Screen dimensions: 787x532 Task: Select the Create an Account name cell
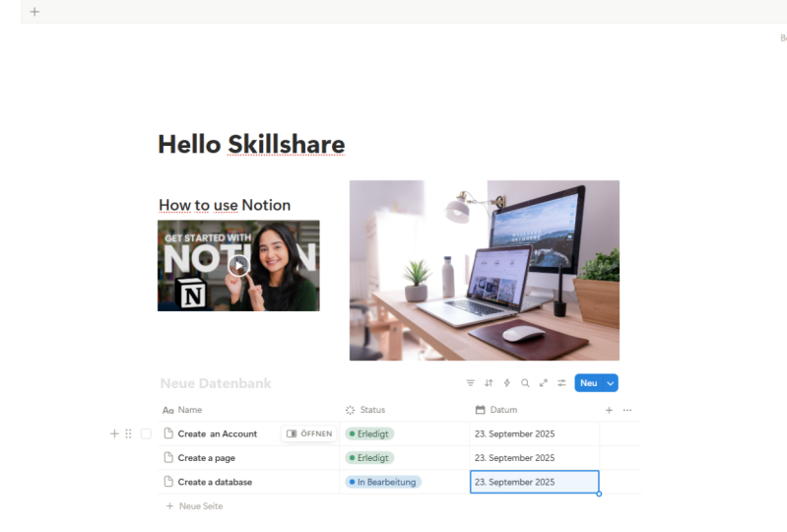coord(249,433)
